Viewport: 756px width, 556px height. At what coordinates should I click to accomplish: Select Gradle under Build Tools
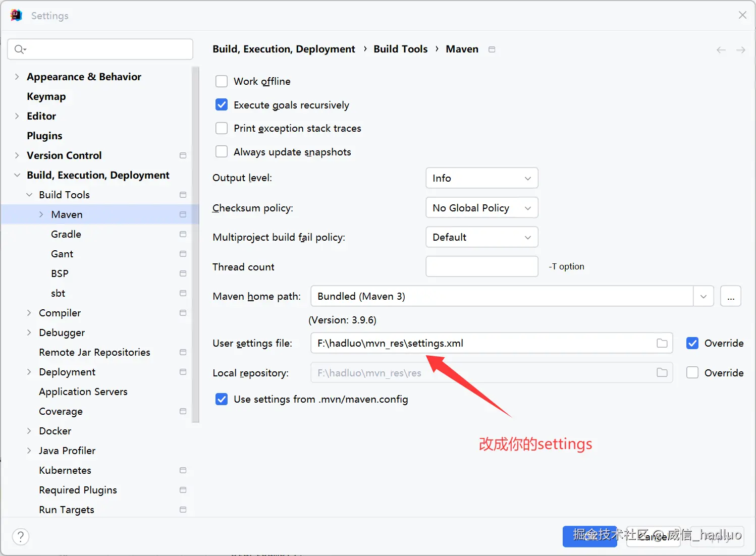click(66, 234)
